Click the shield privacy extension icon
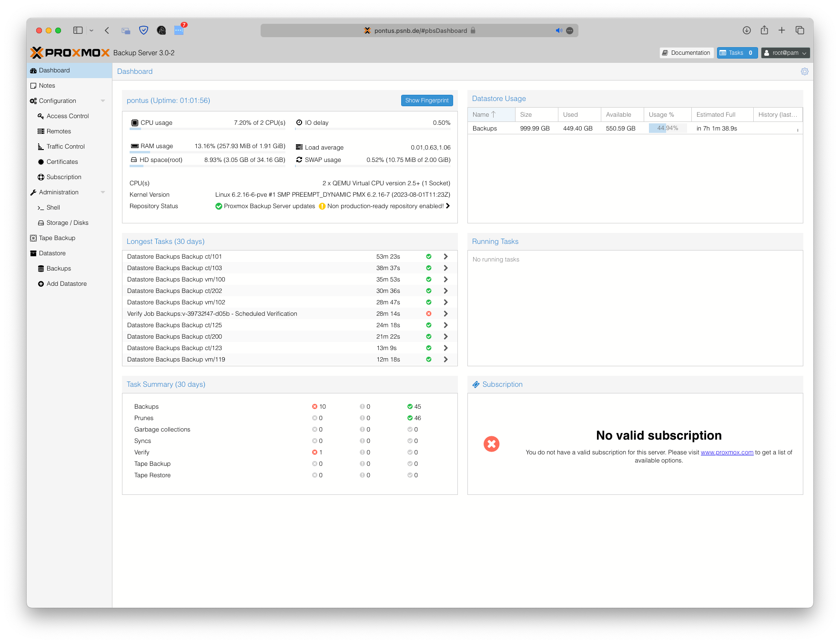Viewport: 840px width, 643px height. click(x=143, y=30)
